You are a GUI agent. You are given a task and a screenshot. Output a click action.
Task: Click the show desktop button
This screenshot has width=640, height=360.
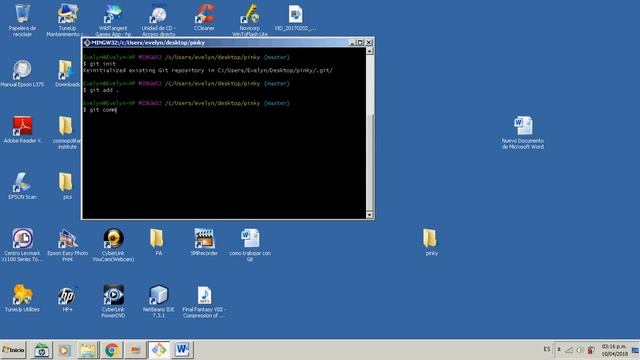(x=636, y=350)
